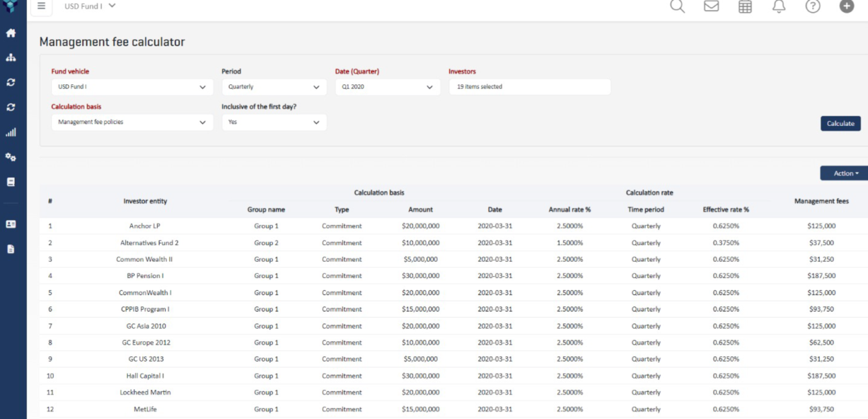The height and width of the screenshot is (419, 868).
Task: Open the settings gears icon
Action: [11, 158]
